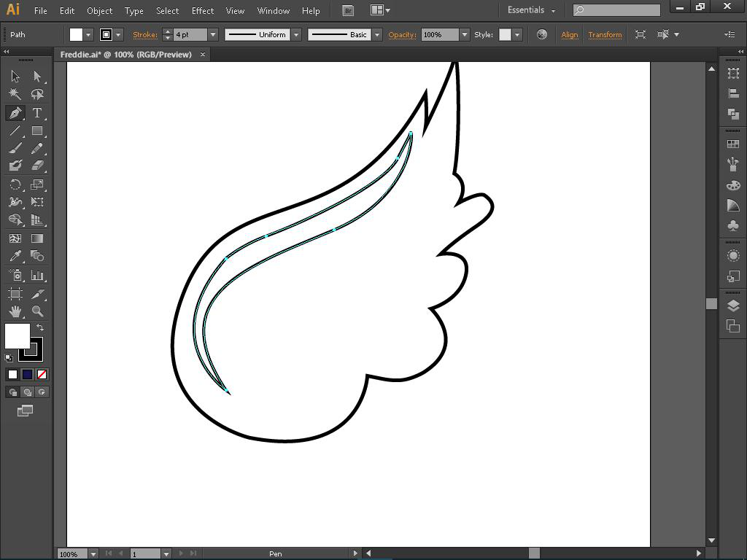The height and width of the screenshot is (560, 747).
Task: Set paint mode to None
Action: point(42,374)
